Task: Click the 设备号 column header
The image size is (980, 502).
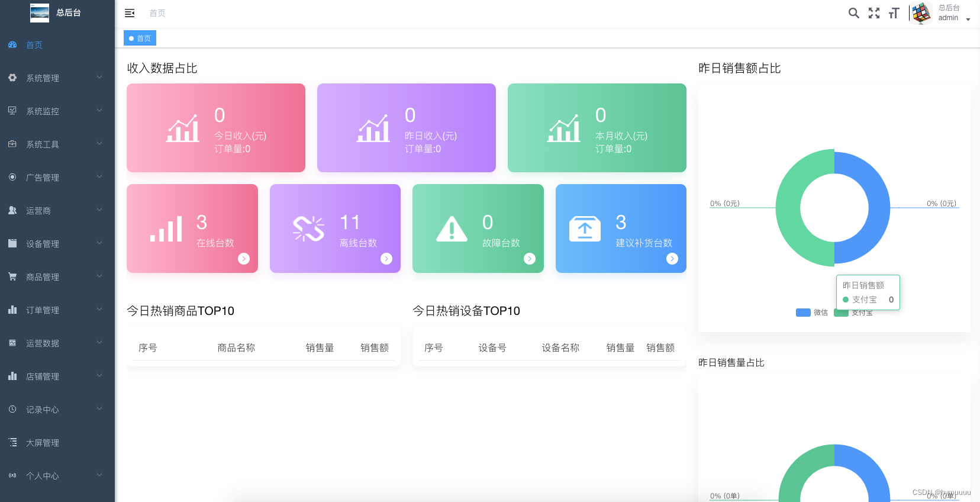Action: coord(492,348)
